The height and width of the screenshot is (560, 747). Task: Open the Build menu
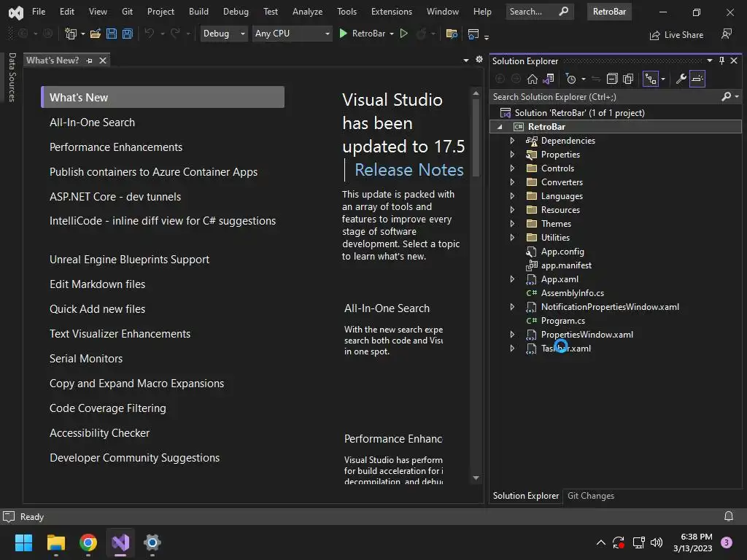198,12
